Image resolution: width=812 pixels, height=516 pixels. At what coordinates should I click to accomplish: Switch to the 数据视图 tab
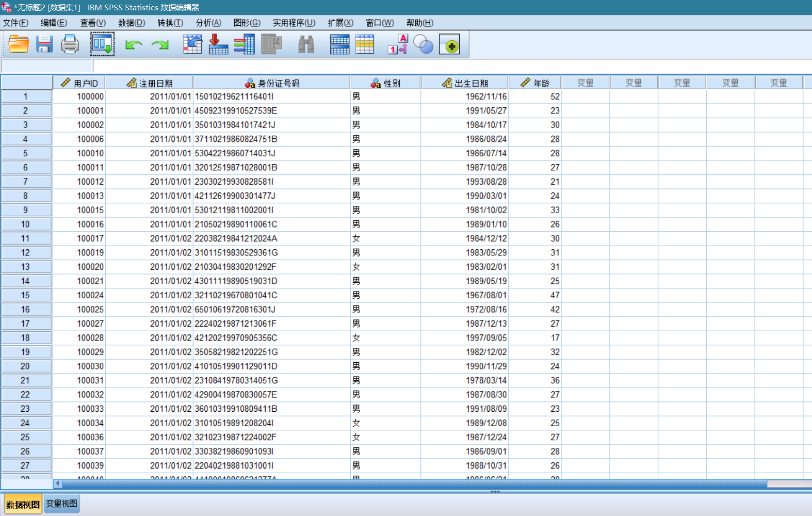(x=23, y=504)
